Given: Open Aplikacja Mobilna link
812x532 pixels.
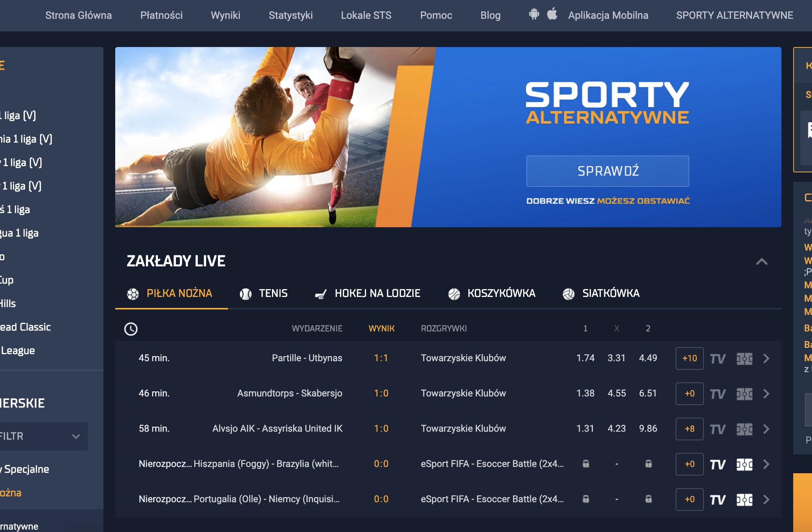Looking at the screenshot, I should click(608, 15).
